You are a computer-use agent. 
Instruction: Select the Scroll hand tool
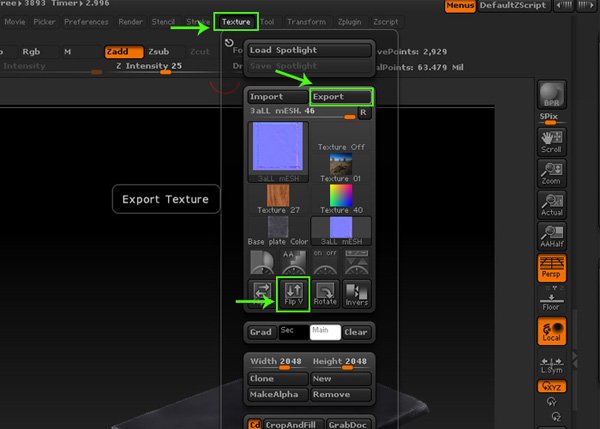551,142
